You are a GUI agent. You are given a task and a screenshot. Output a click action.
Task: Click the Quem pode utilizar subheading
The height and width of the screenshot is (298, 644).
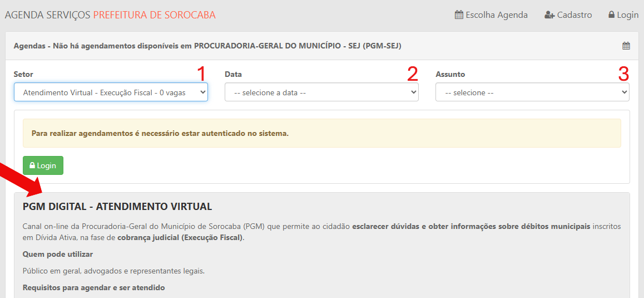(x=58, y=254)
